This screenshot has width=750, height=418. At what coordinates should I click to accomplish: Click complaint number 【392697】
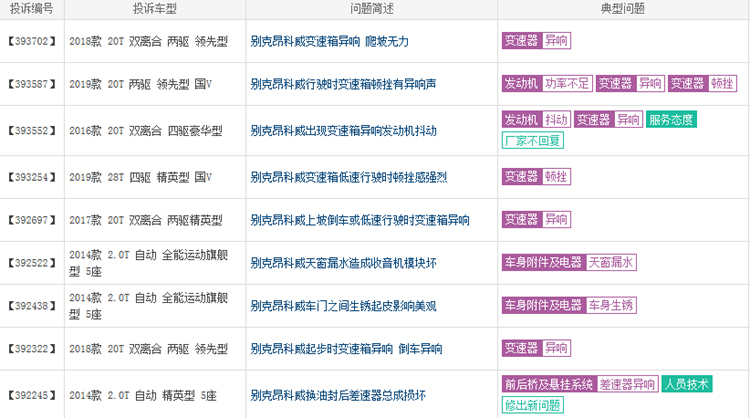32,220
